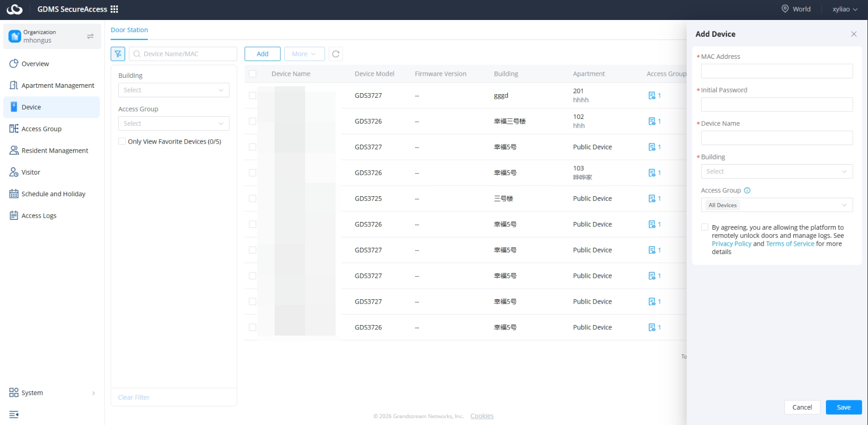This screenshot has height=425, width=868.
Task: Select all devices with header checkbox
Action: tap(253, 74)
